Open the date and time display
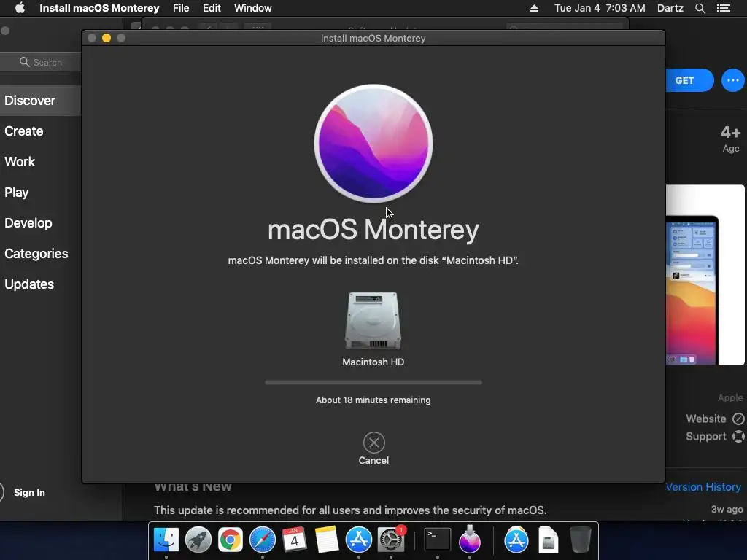Viewport: 747px width, 560px height. click(x=600, y=8)
